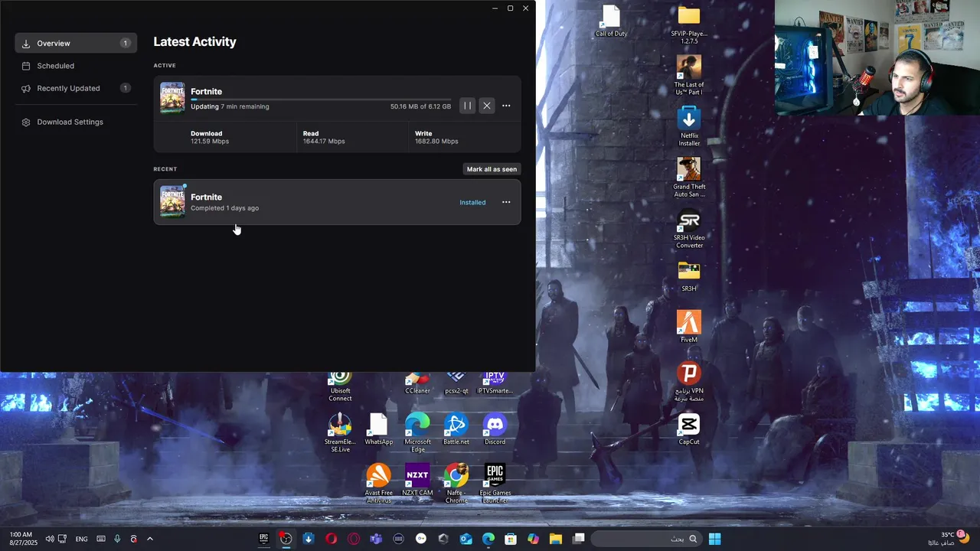The height and width of the screenshot is (551, 980).
Task: Click the Write speed 1682.80 Mbps value
Action: pyautogui.click(x=436, y=142)
